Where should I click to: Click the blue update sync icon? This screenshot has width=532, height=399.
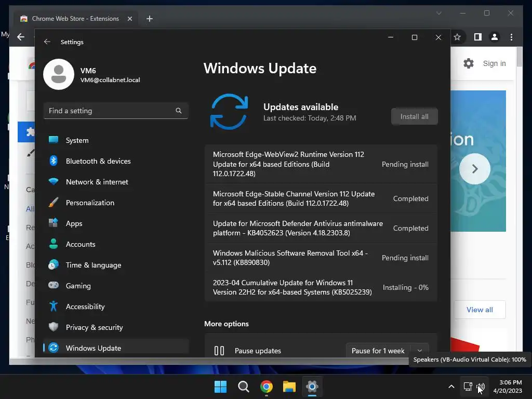[x=229, y=112]
